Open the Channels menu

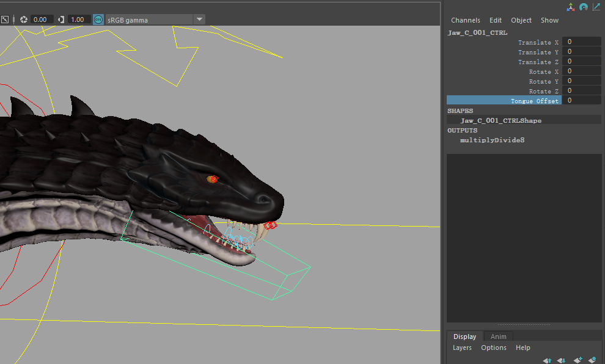coord(466,20)
